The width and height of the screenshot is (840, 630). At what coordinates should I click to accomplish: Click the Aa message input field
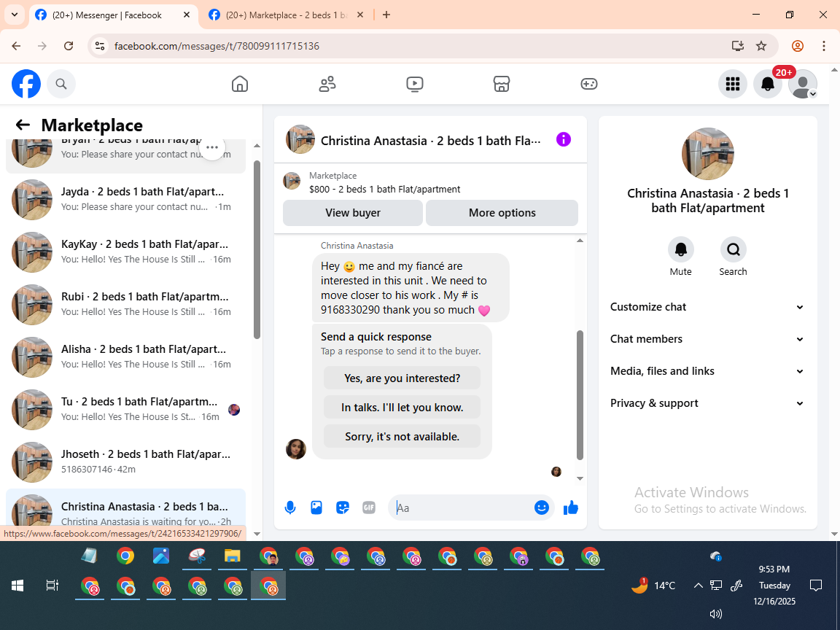[x=464, y=507]
